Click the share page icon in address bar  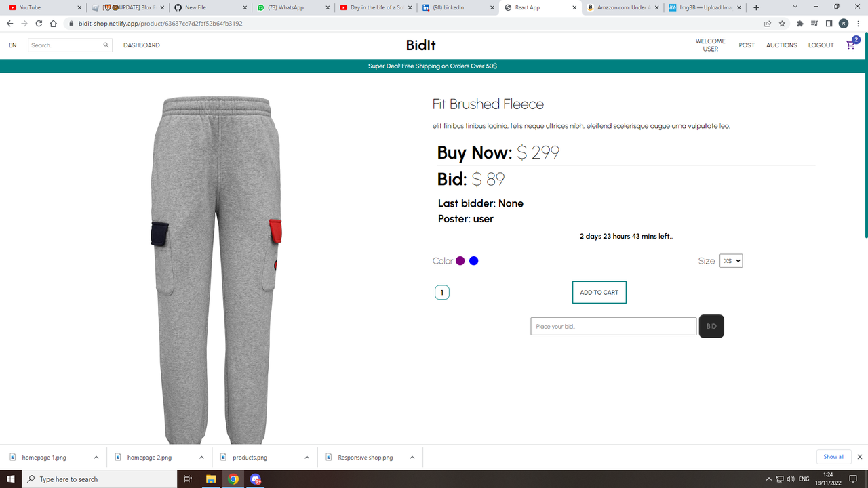coord(767,23)
